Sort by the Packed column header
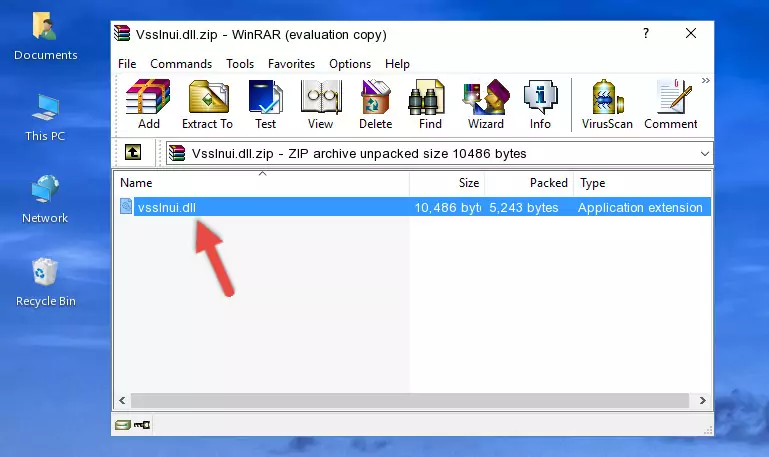769x457 pixels. (529, 183)
